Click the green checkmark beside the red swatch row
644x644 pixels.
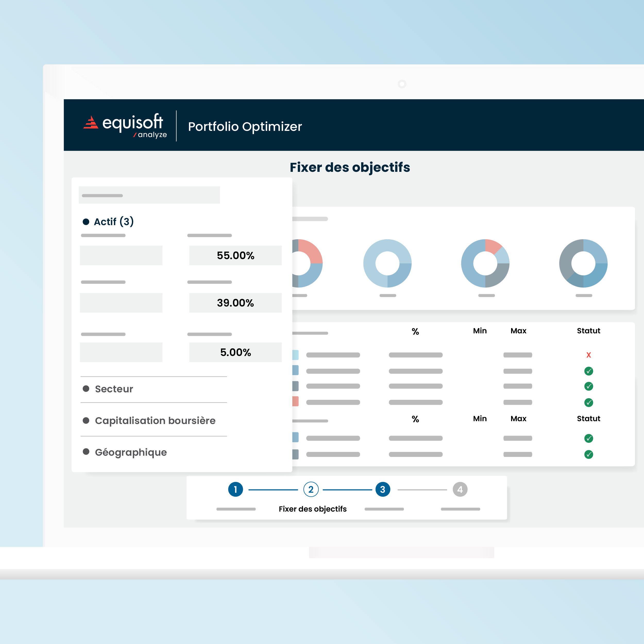[589, 402]
